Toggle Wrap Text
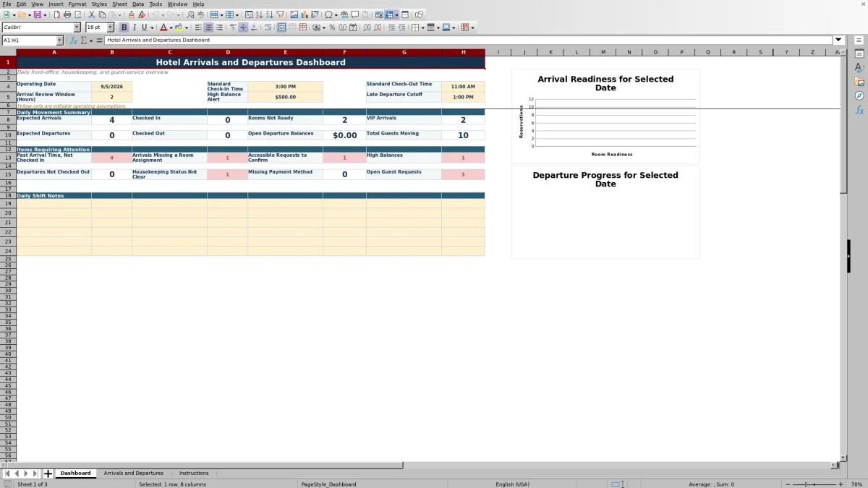 268,27
